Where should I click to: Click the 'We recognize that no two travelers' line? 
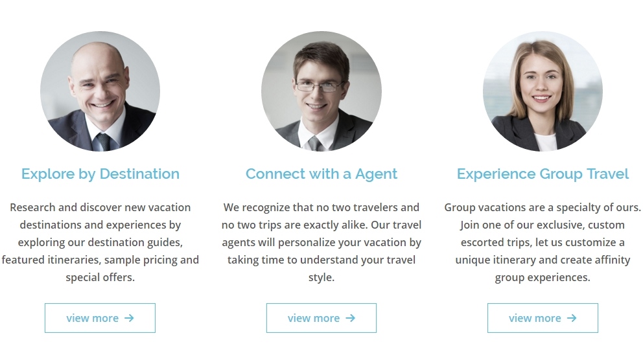tap(321, 207)
